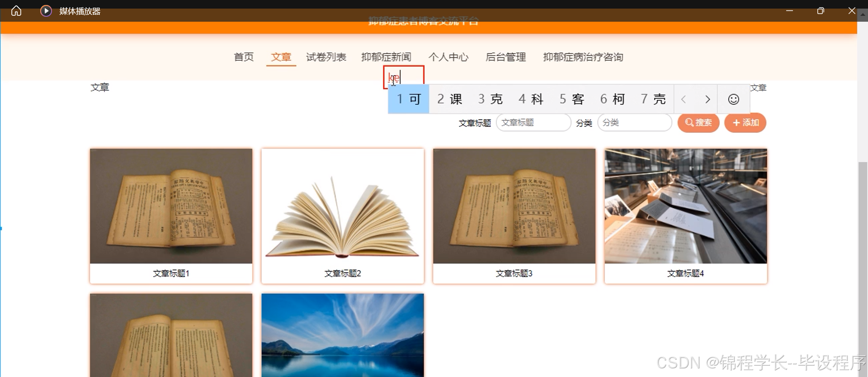Click the 文章 label at right edge

758,88
